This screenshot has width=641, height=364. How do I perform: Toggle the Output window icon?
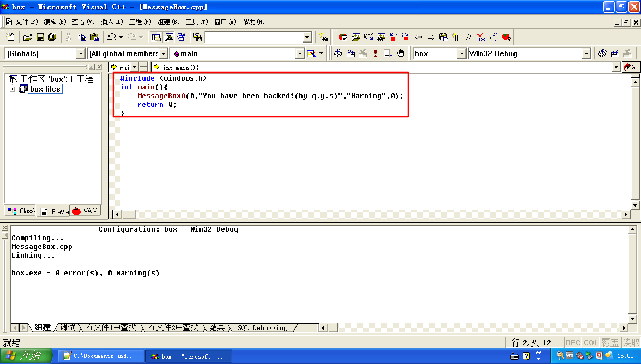tap(169, 37)
